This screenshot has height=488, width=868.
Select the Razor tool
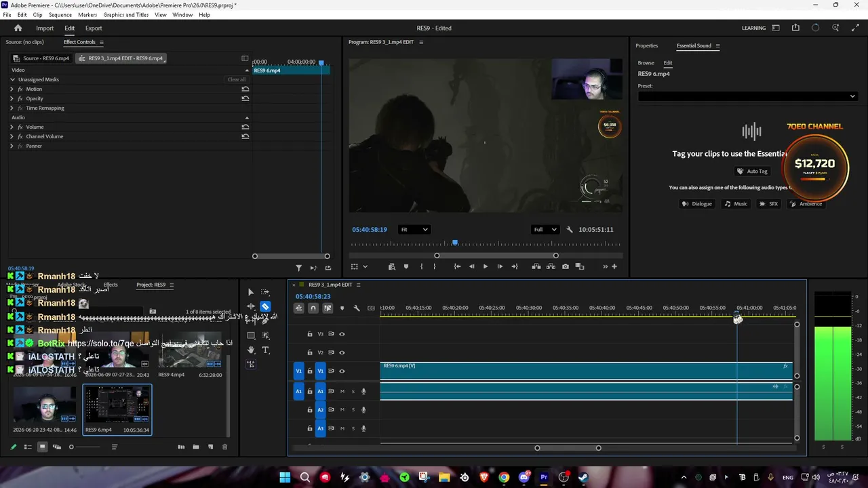[x=265, y=306]
